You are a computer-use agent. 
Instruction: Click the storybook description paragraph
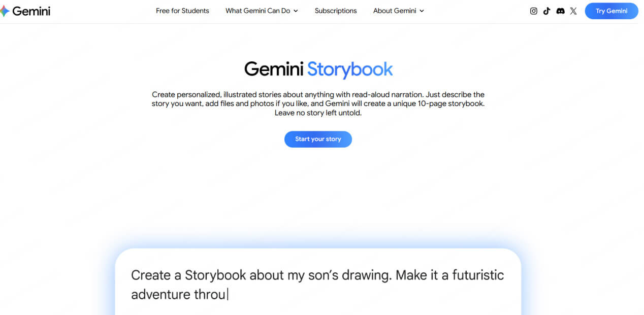point(318,103)
